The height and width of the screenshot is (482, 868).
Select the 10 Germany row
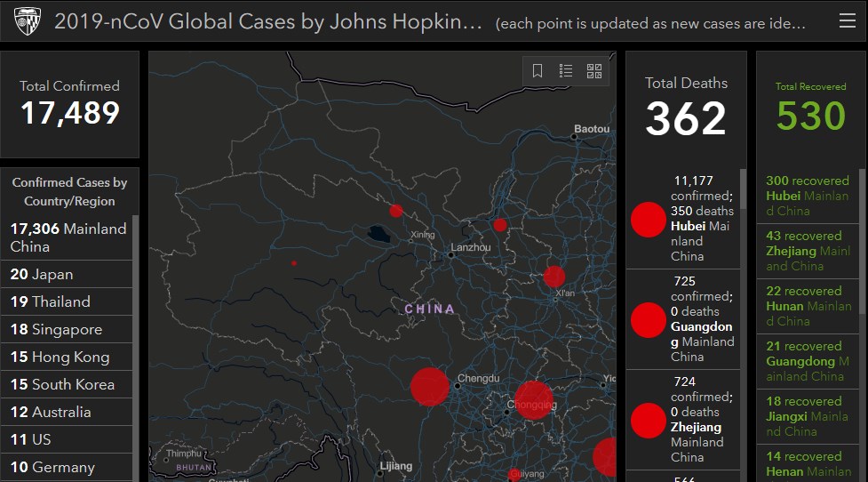point(67,468)
